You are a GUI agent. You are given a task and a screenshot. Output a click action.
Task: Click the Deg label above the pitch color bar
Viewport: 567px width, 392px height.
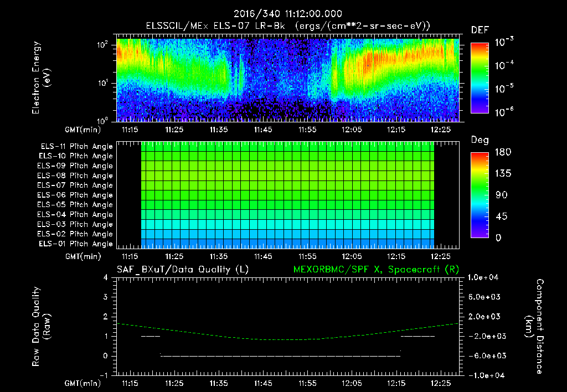pyautogui.click(x=480, y=140)
